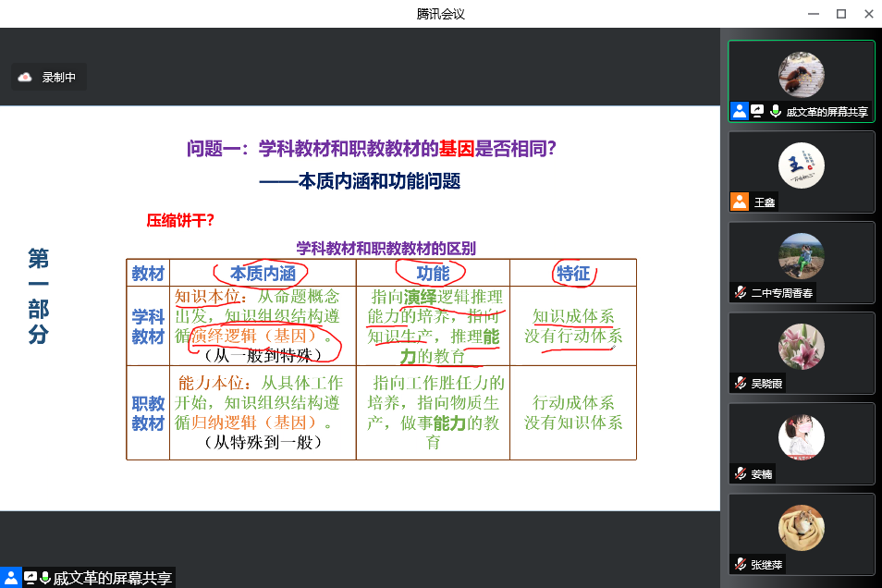Click 姜楠 name label
Viewport: 882px width, 588px height.
[x=762, y=474]
